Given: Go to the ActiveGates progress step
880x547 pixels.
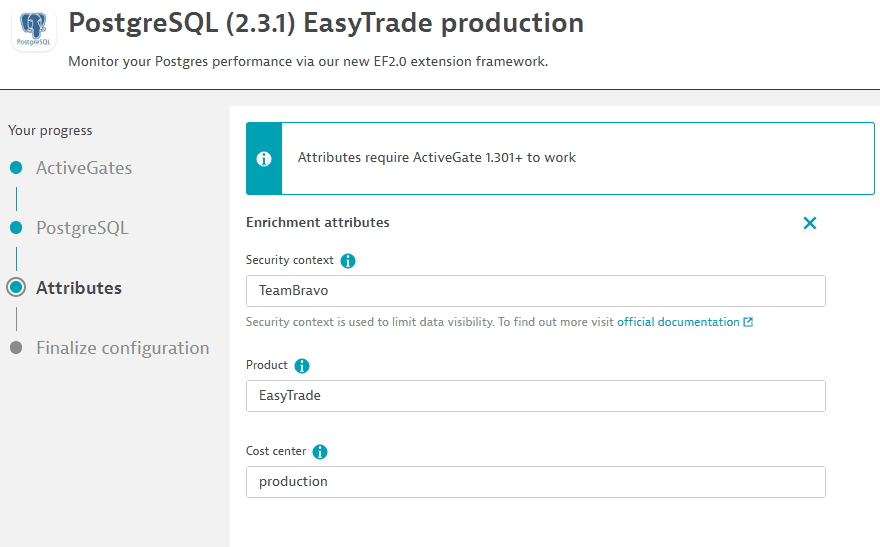Looking at the screenshot, I should [x=84, y=168].
